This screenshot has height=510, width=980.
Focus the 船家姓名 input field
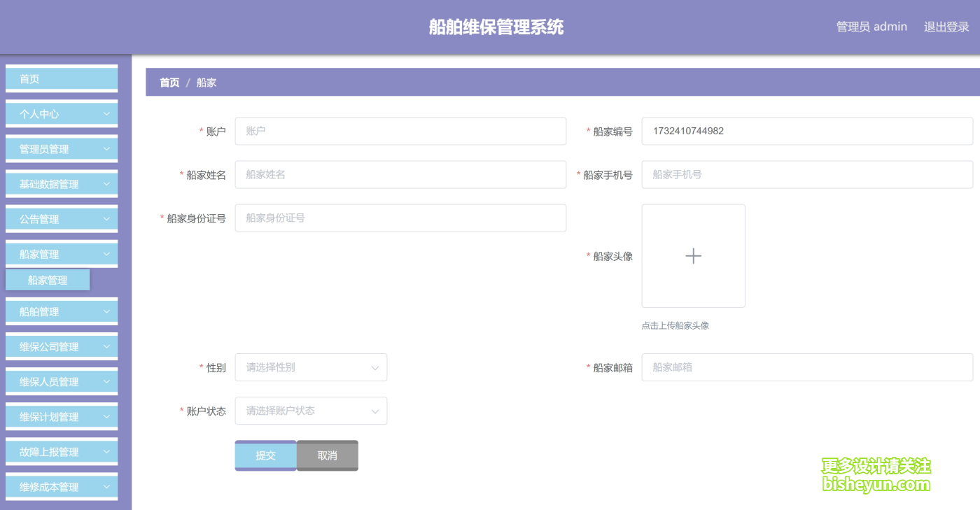400,174
